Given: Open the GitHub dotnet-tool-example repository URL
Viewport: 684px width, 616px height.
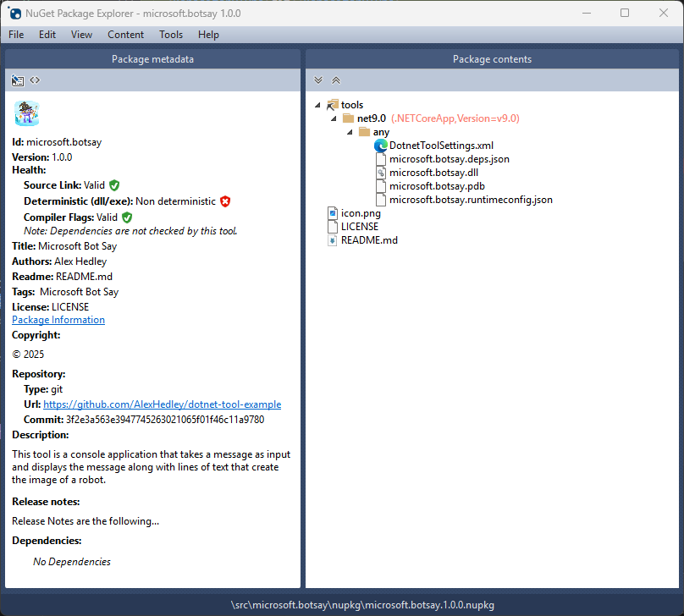Looking at the screenshot, I should pos(163,404).
